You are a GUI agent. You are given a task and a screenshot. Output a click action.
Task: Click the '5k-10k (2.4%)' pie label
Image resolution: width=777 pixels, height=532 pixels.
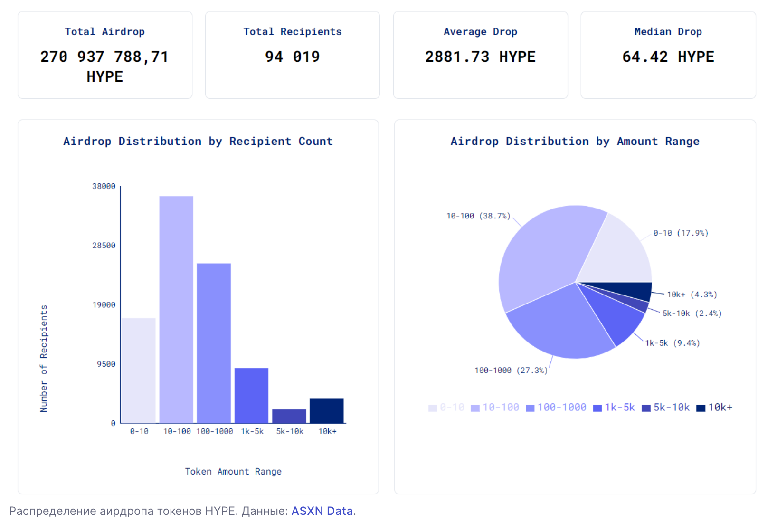pos(692,313)
